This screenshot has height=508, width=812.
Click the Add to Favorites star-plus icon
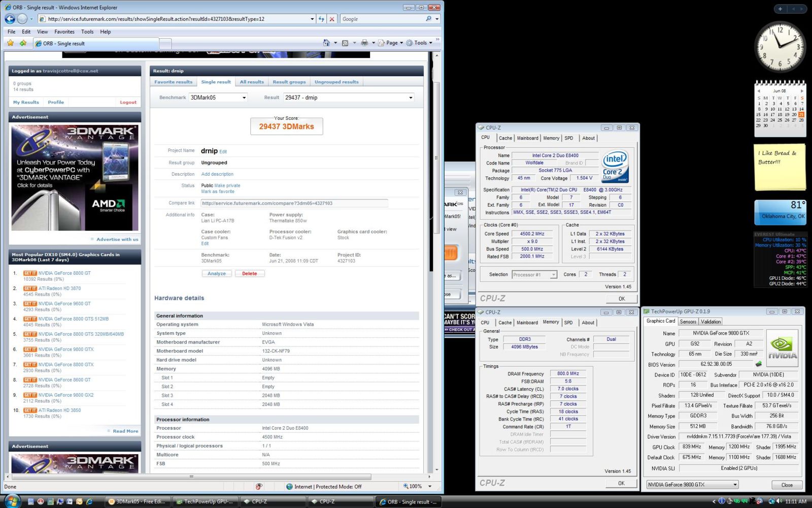point(23,43)
